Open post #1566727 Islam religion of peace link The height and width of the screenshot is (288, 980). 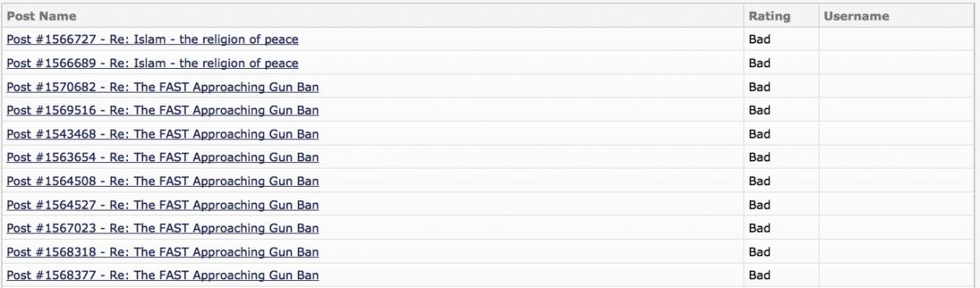click(x=153, y=40)
